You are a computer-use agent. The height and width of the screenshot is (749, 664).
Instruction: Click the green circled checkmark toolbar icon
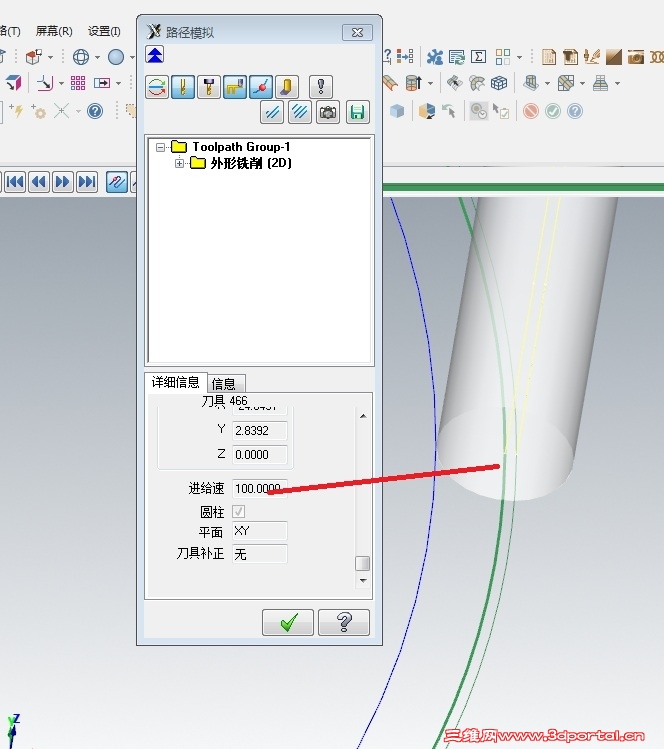point(553,112)
